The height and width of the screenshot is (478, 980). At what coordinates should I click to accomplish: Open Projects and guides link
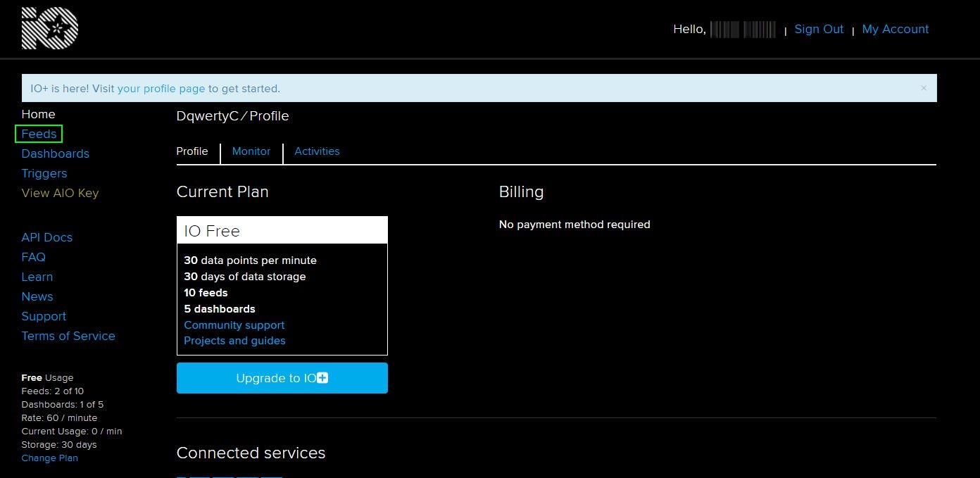point(234,341)
